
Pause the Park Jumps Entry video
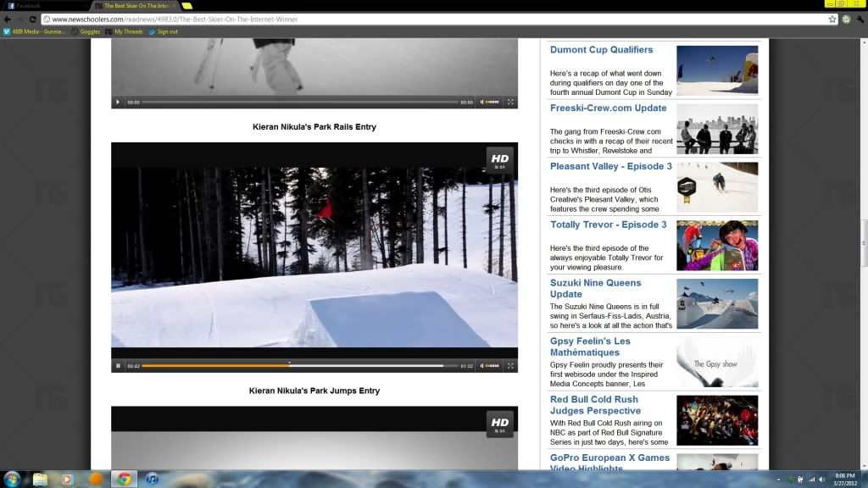pyautogui.click(x=118, y=366)
